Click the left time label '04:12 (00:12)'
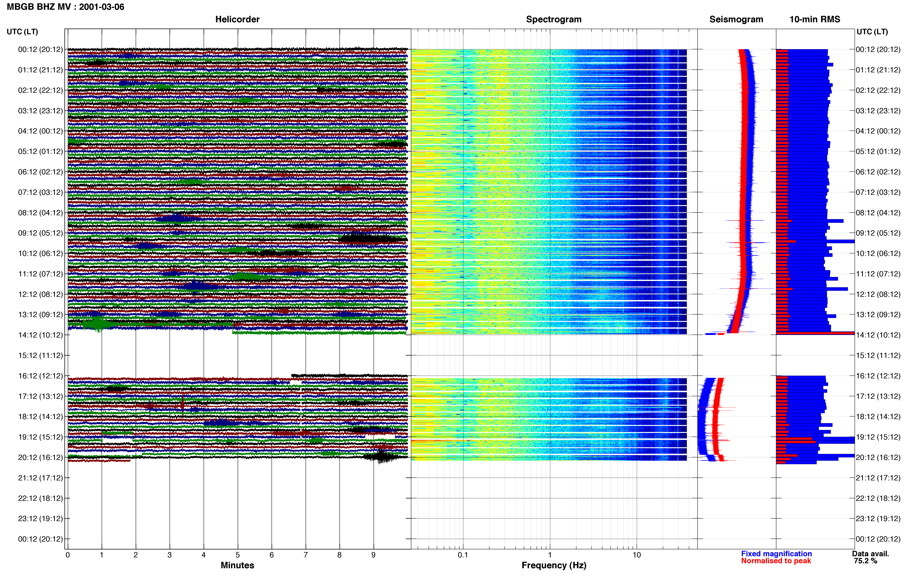 pyautogui.click(x=41, y=131)
